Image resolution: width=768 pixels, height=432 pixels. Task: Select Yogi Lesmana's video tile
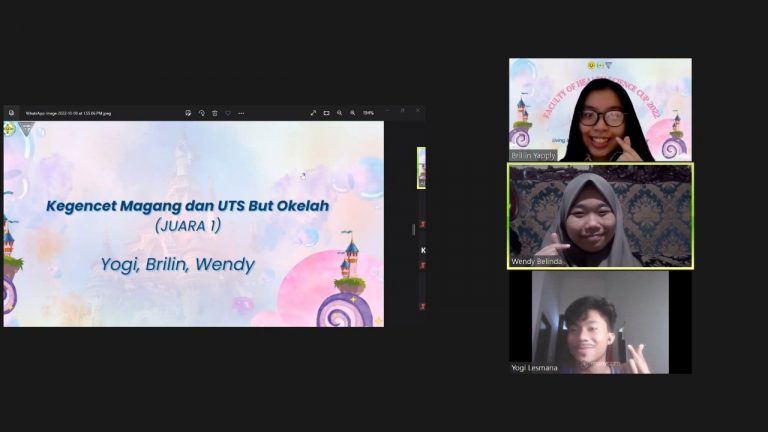tap(600, 322)
